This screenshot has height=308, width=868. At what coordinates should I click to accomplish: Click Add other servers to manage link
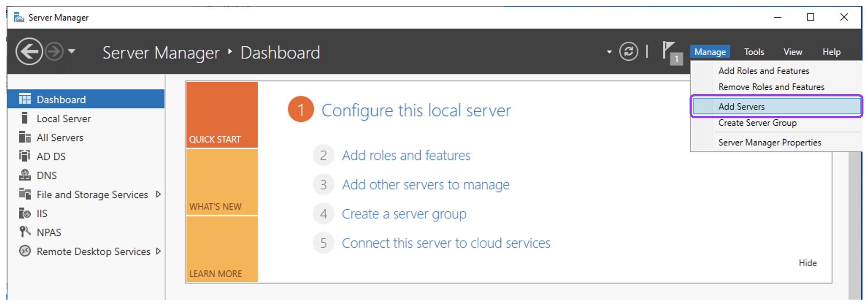[x=425, y=185]
